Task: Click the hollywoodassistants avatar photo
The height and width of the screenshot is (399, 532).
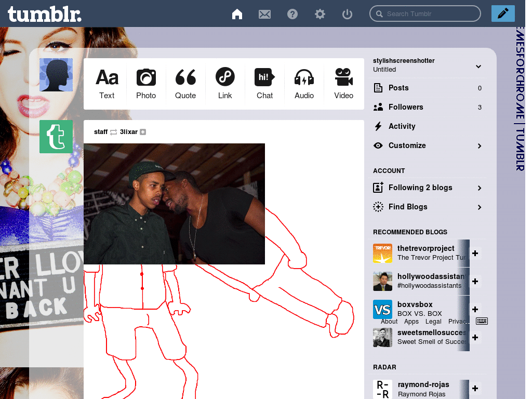Action: click(x=382, y=281)
